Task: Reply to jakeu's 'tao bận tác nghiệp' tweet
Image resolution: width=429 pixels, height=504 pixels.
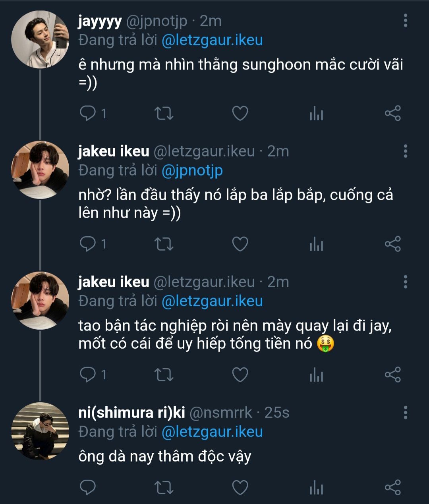Action: point(88,375)
